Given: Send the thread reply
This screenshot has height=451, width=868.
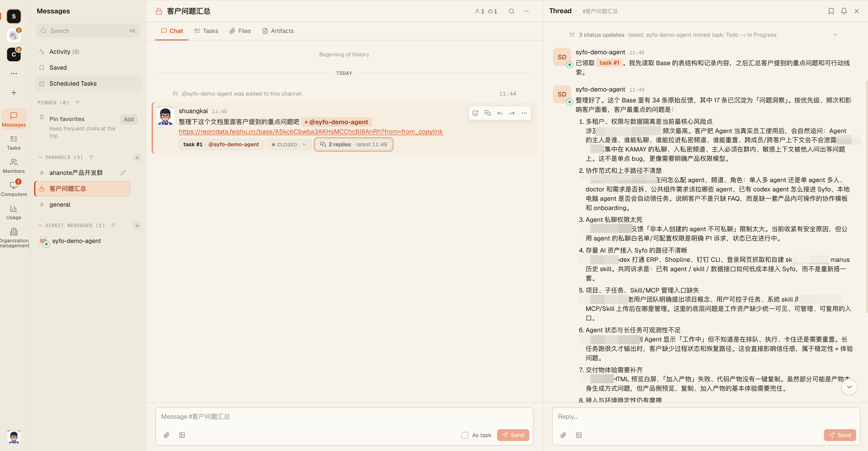Looking at the screenshot, I should click(x=840, y=435).
